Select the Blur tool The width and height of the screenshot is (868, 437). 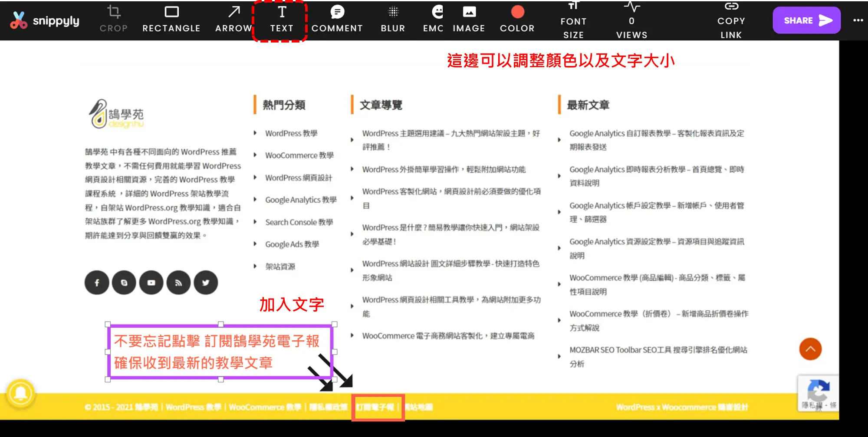(x=393, y=19)
